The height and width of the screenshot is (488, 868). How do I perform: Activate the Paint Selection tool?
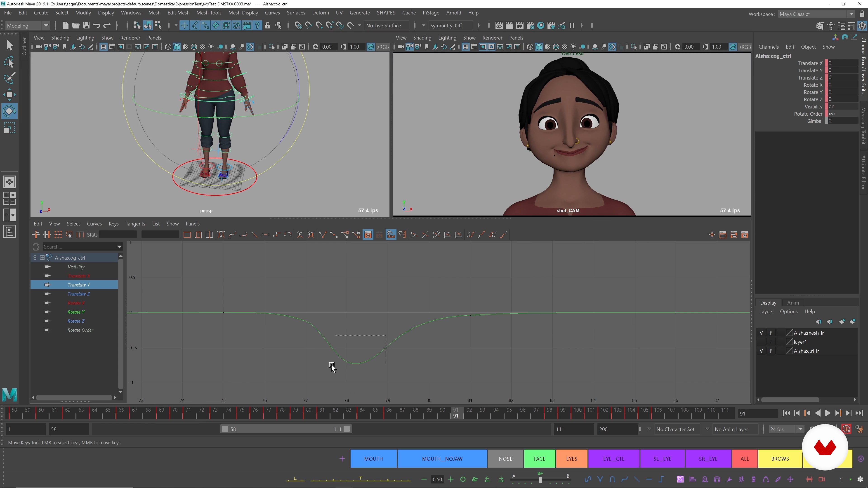point(9,78)
